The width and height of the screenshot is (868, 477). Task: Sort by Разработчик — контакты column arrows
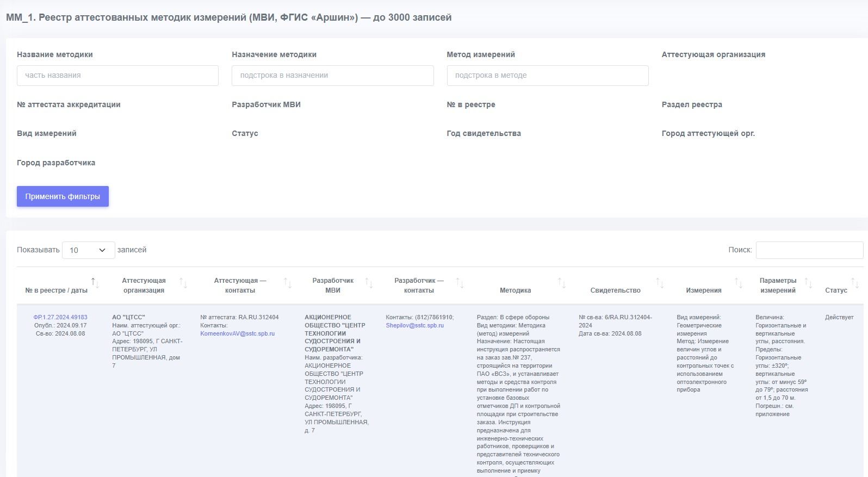[460, 283]
